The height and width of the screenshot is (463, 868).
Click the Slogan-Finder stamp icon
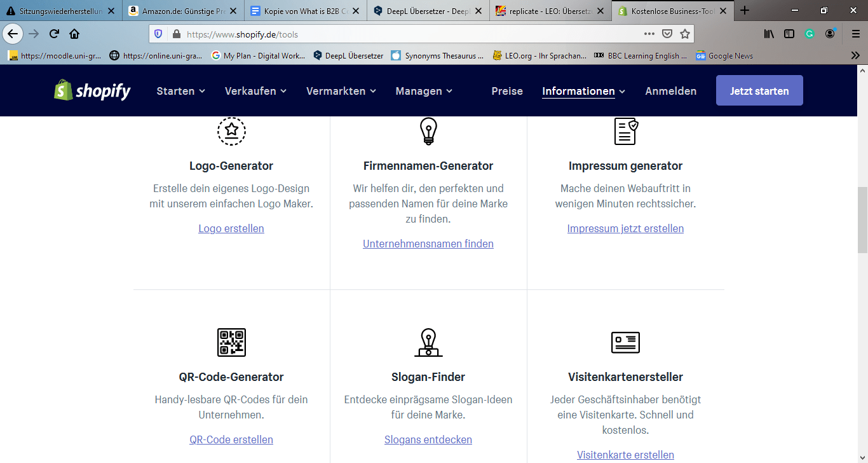tap(428, 342)
